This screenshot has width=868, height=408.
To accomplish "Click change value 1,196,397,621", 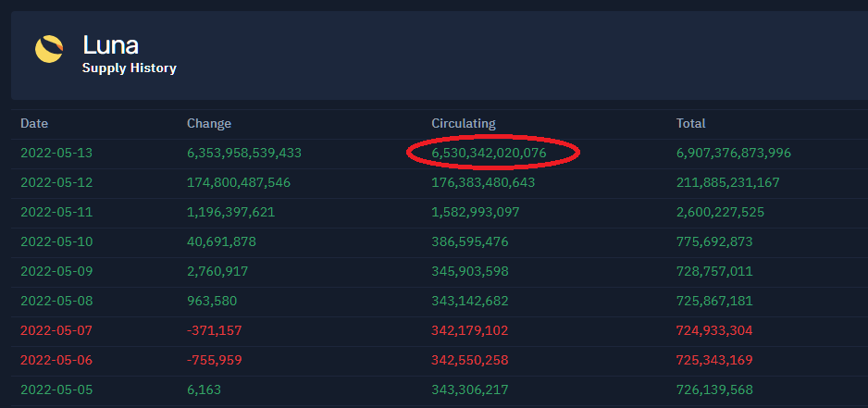I will click(230, 212).
